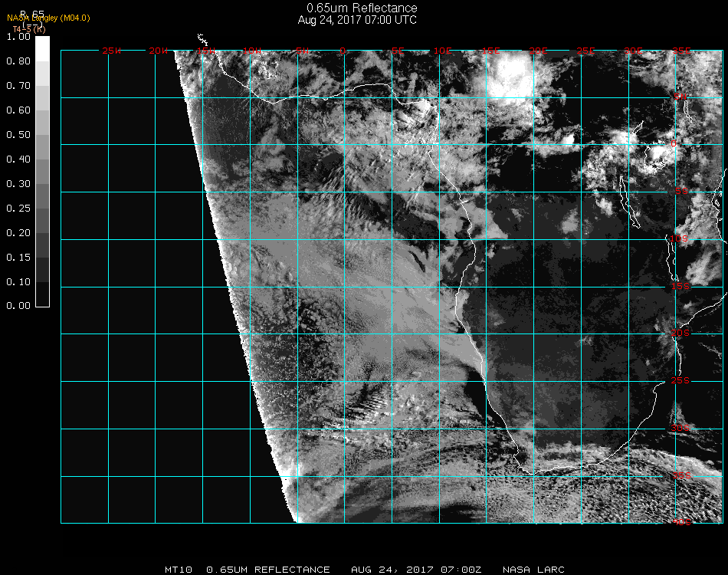Image resolution: width=728 pixels, height=575 pixels.
Task: Click the 0.20 colorbar value
Action: 18,233
